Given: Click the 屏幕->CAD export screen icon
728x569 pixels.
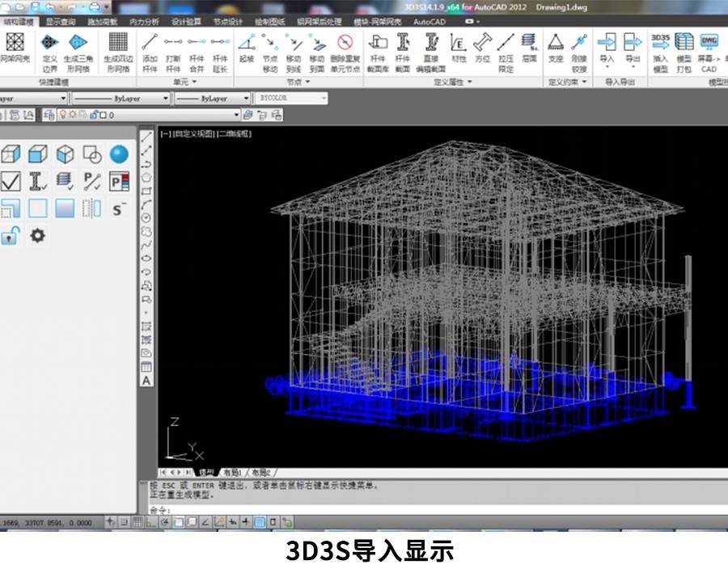Looking at the screenshot, I should (x=709, y=53).
